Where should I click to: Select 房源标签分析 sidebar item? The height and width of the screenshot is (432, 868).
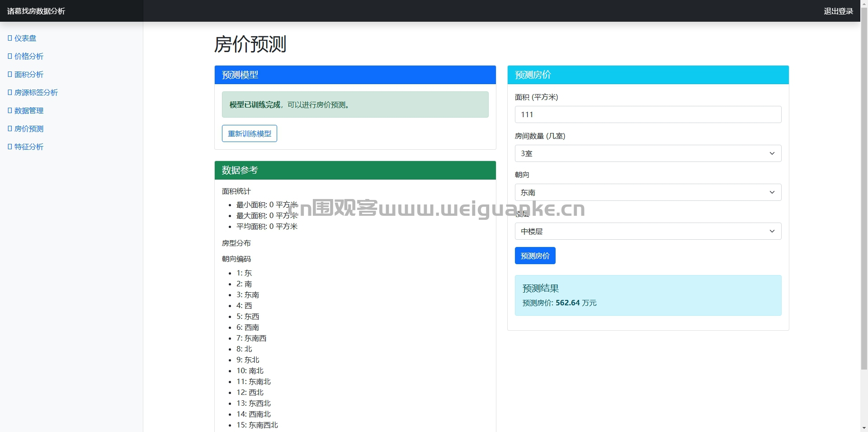pos(33,93)
